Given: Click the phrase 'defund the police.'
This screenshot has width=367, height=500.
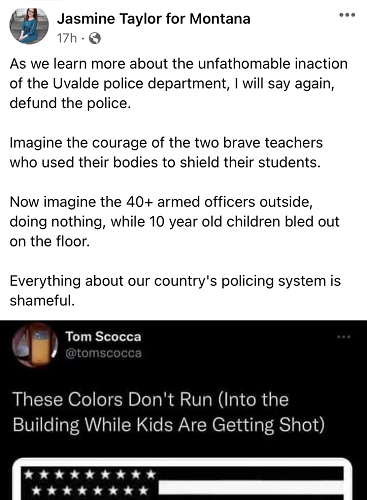Looking at the screenshot, I should pyautogui.click(x=70, y=103).
